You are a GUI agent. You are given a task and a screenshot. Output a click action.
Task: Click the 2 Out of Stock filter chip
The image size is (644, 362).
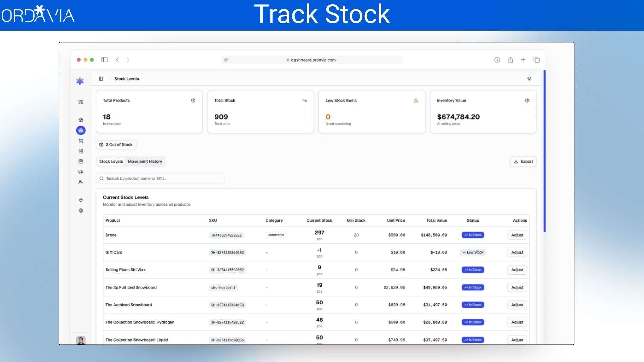tap(116, 144)
